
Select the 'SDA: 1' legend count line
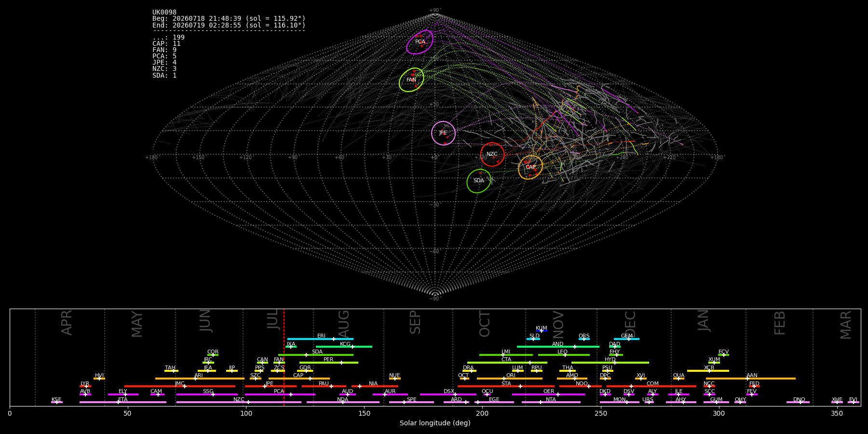click(x=164, y=75)
